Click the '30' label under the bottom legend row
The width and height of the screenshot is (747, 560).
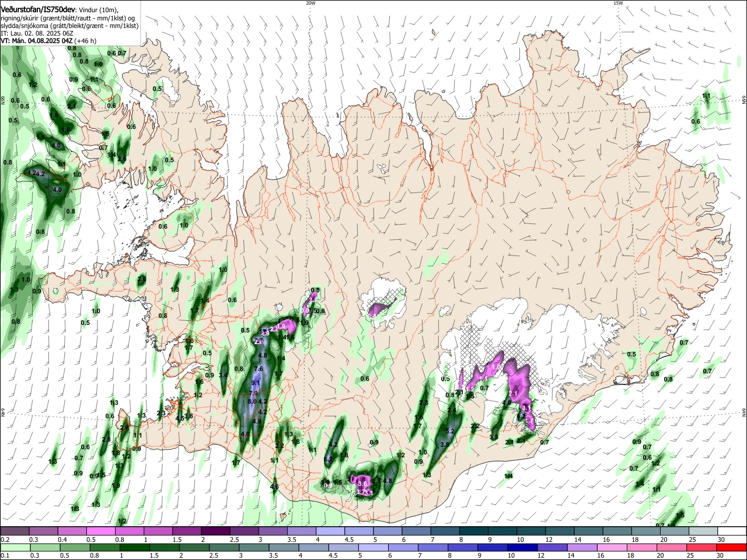pos(721,555)
